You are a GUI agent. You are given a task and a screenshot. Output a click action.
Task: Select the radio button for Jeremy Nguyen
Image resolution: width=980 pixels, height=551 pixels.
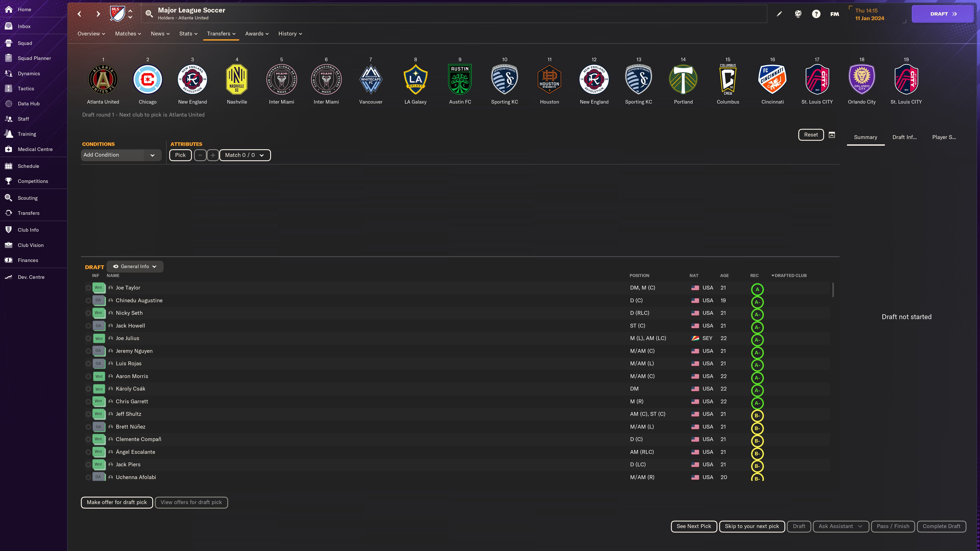click(88, 351)
